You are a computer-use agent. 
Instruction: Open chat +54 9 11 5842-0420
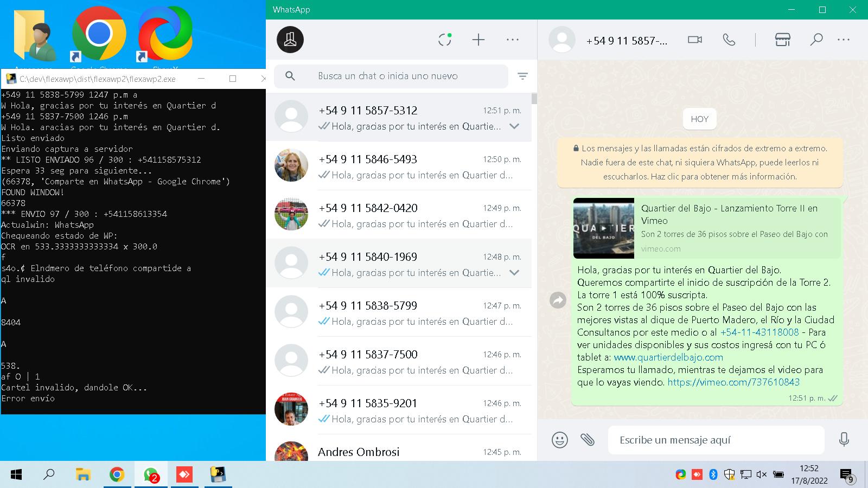pos(399,215)
